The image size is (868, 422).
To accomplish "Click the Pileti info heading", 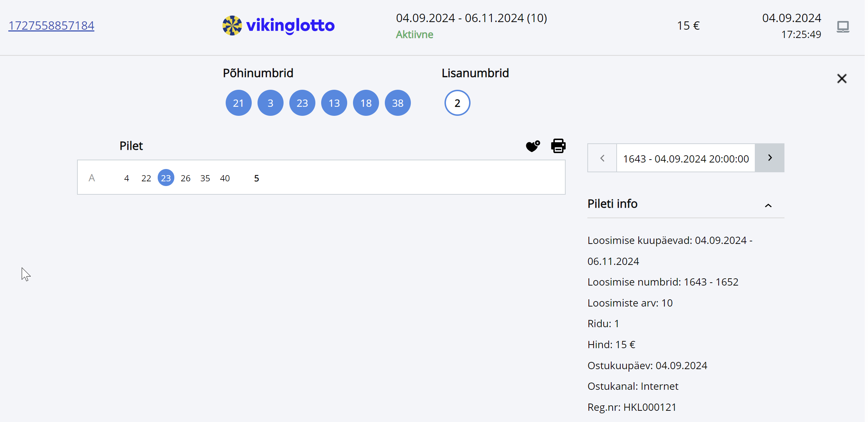I will coord(612,204).
